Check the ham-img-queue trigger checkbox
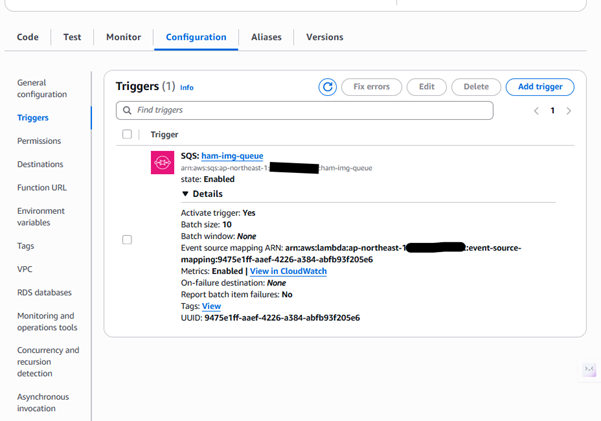The width and height of the screenshot is (601, 421). [x=127, y=240]
